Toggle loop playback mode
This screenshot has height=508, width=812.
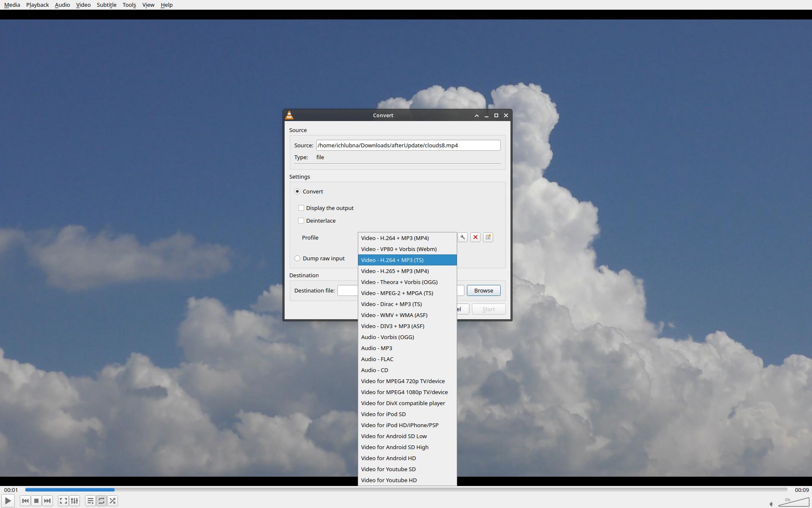click(x=101, y=501)
